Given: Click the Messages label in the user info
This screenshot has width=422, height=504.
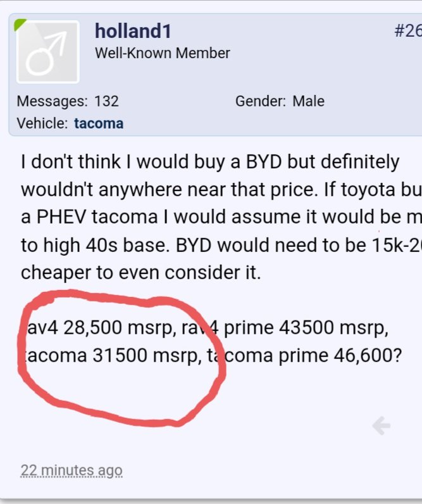Looking at the screenshot, I should point(52,101).
